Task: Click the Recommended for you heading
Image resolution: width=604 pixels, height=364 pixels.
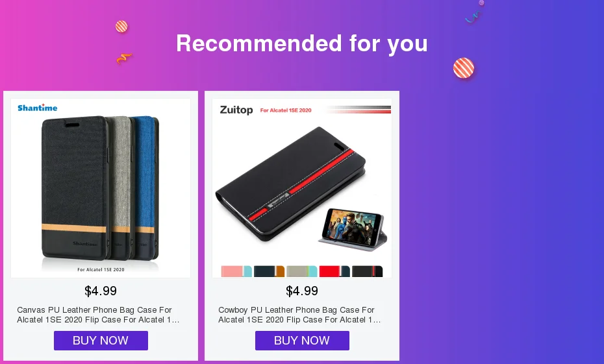Action: 302,43
